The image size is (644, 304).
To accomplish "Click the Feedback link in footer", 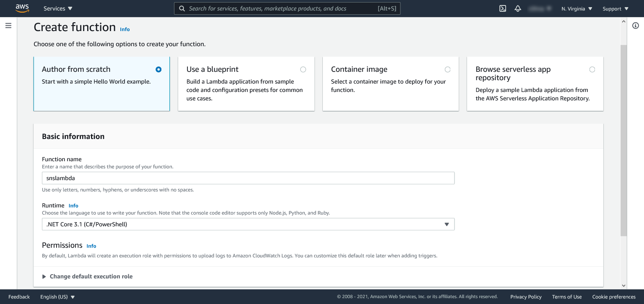I will 19,297.
